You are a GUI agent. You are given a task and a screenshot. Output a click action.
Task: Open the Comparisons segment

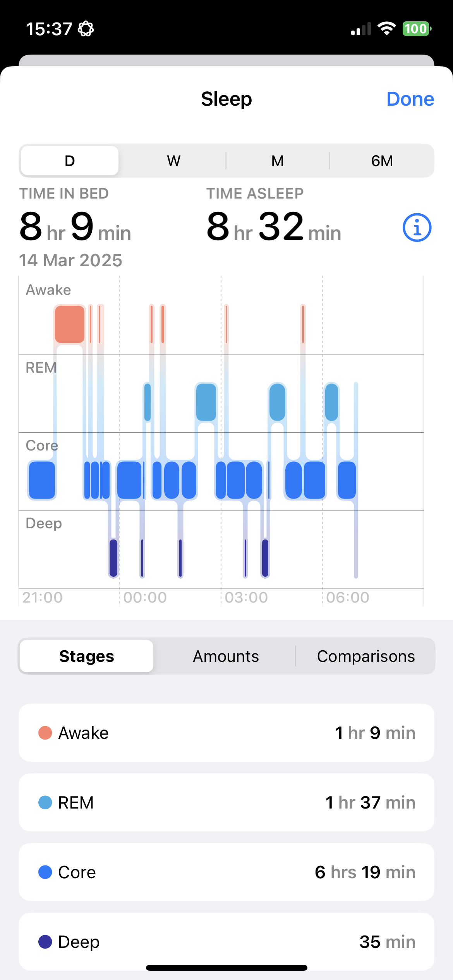tap(366, 656)
